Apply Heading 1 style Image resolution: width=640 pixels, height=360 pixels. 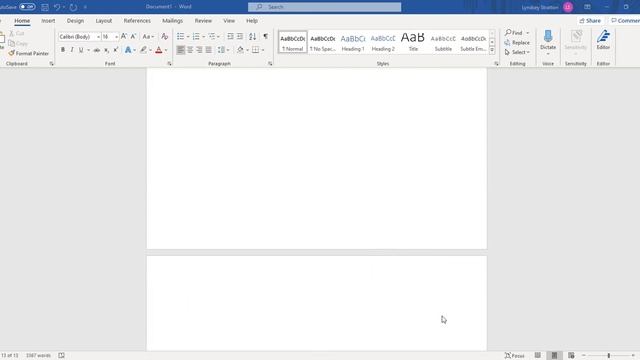pyautogui.click(x=353, y=42)
